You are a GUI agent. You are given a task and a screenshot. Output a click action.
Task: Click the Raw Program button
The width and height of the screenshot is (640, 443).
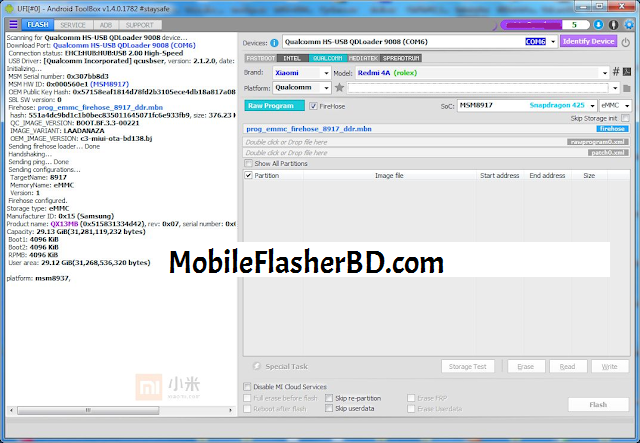click(274, 106)
